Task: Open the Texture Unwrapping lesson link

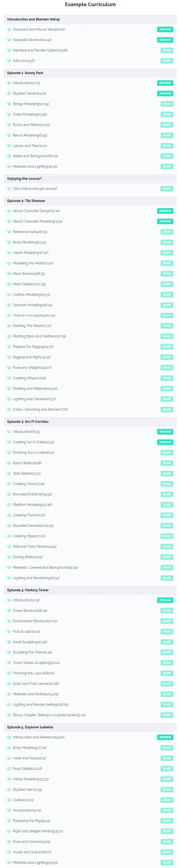Action: tap(34, 315)
